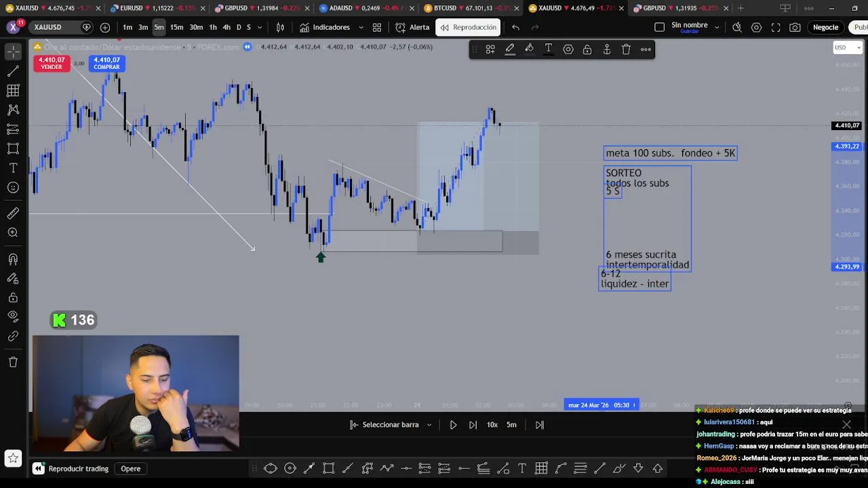The image size is (868, 488).
Task: Expand the Sin nombre layout dropdown
Action: [717, 27]
